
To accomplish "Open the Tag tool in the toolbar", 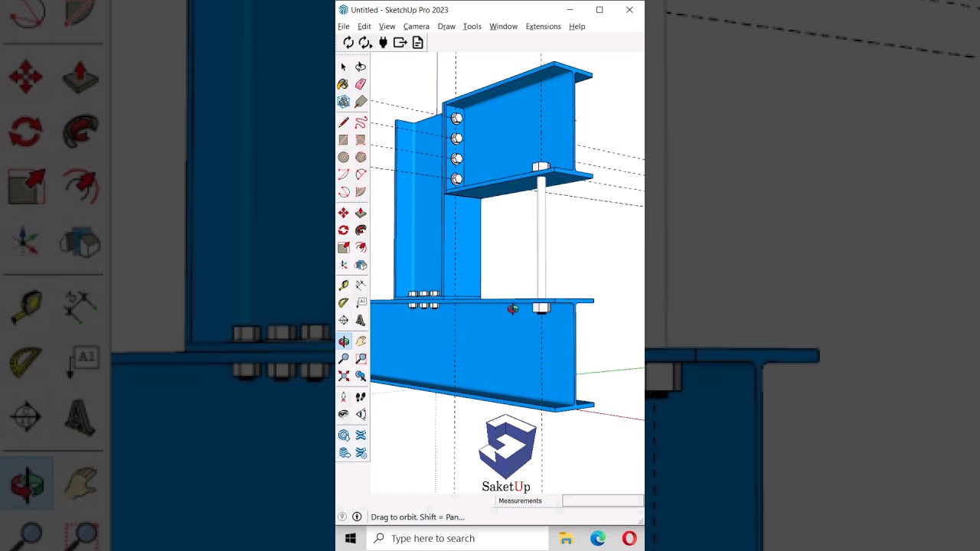I will tap(361, 102).
